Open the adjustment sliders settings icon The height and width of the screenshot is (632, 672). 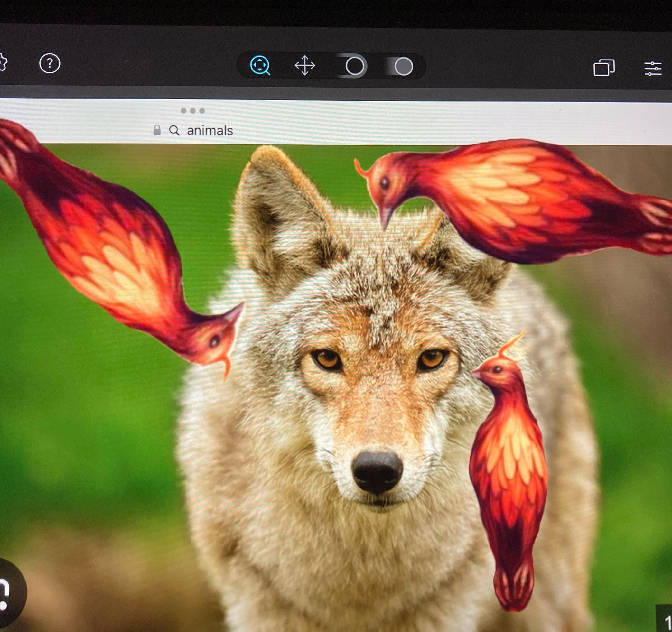652,69
